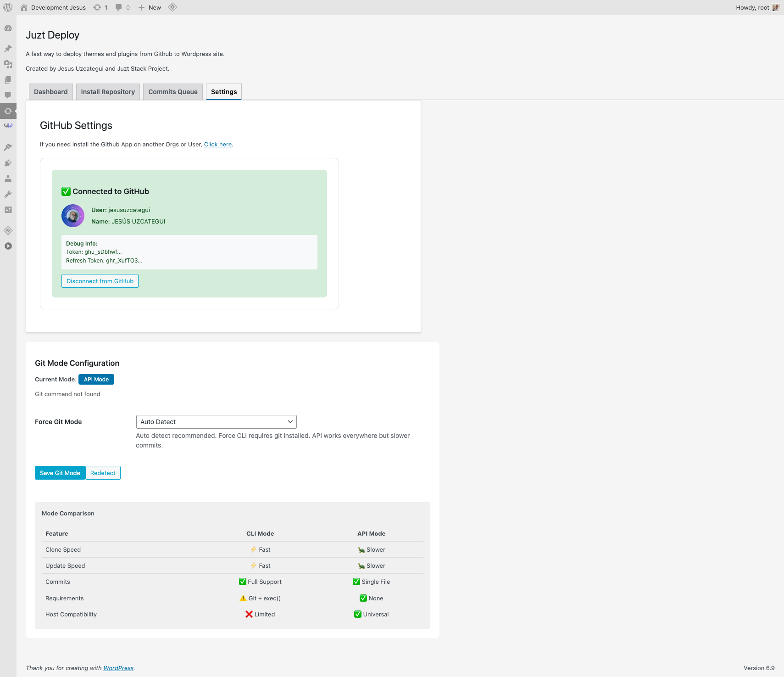
Task: Switch to the Dashboard tab
Action: tap(50, 92)
